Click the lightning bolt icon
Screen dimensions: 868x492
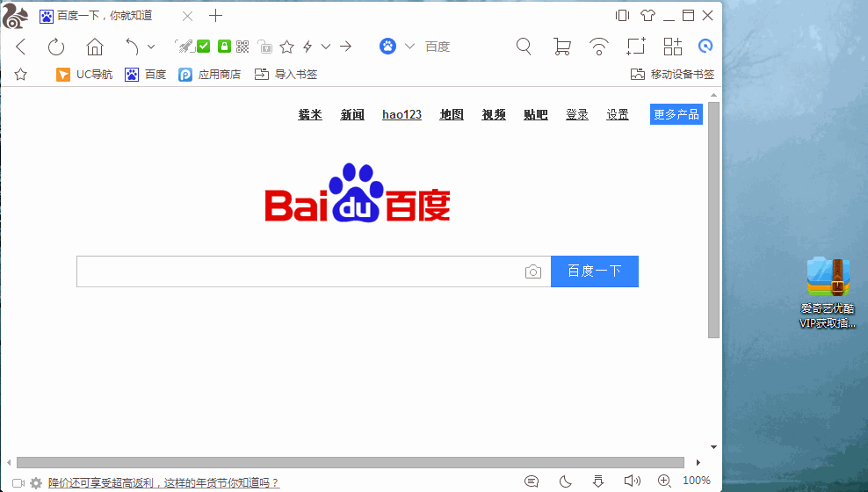tap(307, 47)
